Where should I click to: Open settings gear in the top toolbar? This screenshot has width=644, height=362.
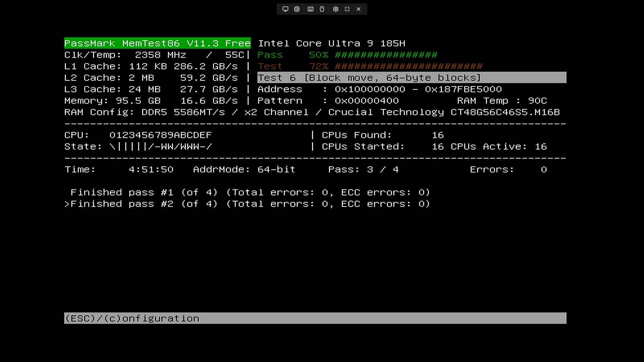pos(336,9)
